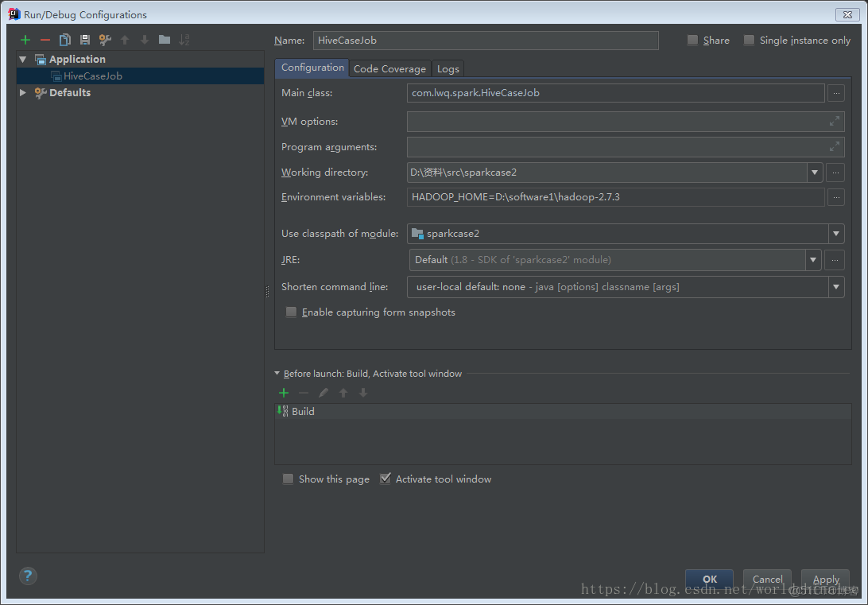Uncheck Activate tool window
Image resolution: width=868 pixels, height=605 pixels.
tap(386, 479)
